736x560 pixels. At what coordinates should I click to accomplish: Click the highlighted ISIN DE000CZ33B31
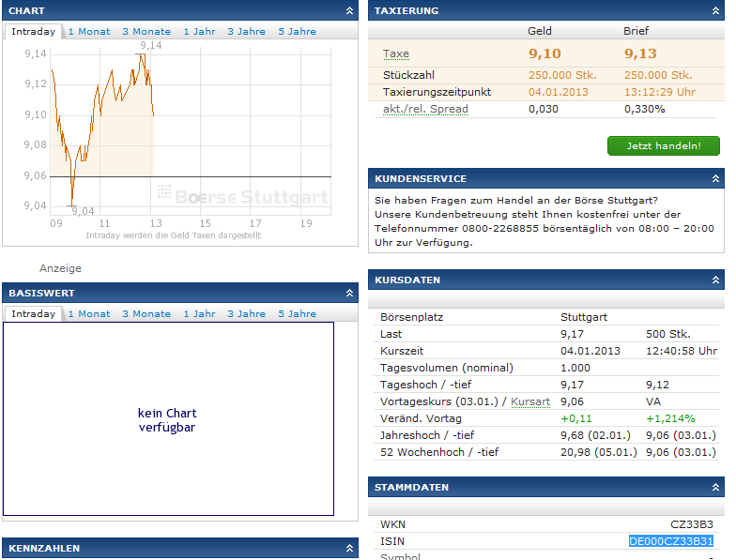(670, 541)
